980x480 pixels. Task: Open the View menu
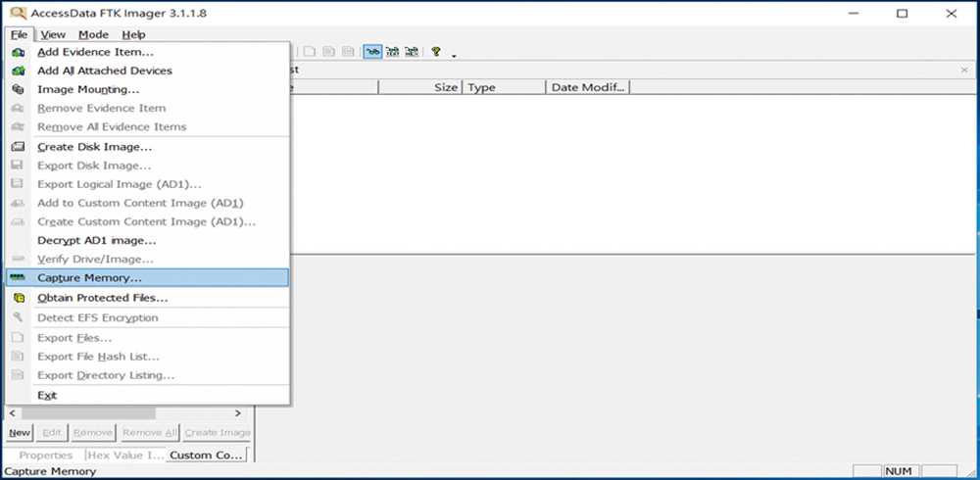[53, 34]
